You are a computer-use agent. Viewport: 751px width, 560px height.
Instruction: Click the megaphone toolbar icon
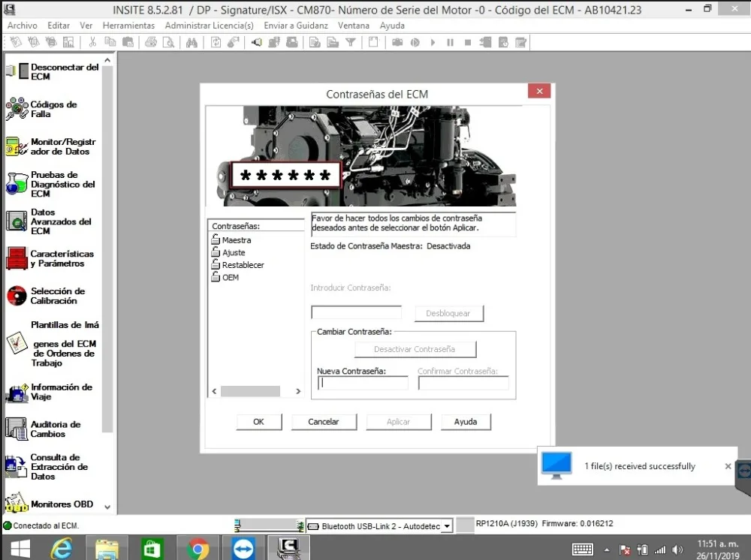click(x=257, y=43)
